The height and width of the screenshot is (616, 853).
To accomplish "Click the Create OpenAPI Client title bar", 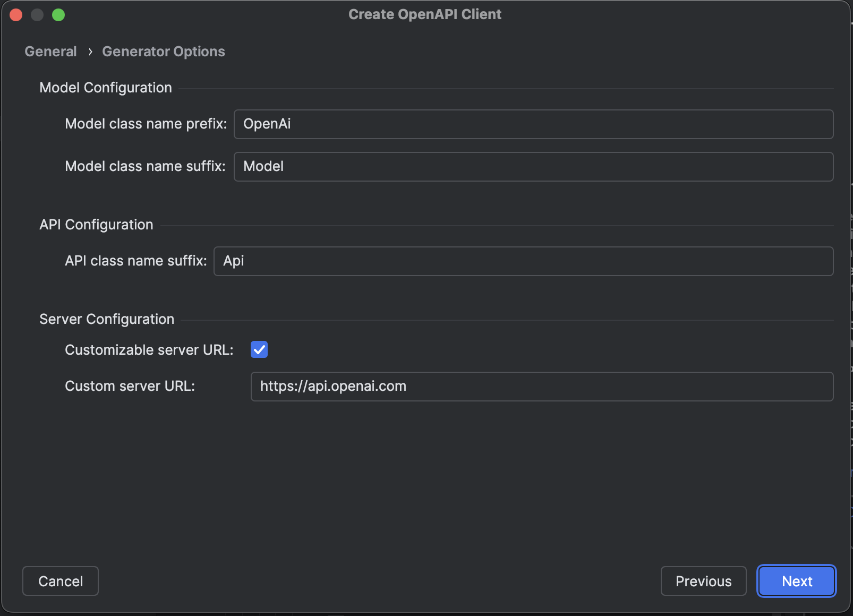I will point(425,14).
